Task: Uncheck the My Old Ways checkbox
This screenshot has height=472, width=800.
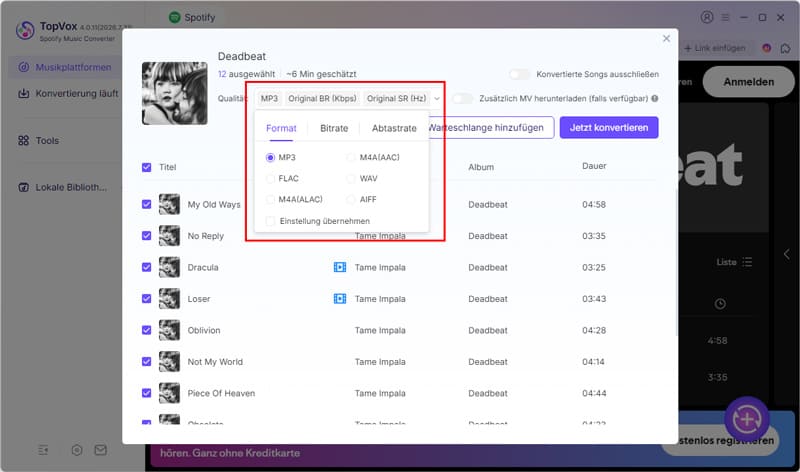Action: [146, 204]
